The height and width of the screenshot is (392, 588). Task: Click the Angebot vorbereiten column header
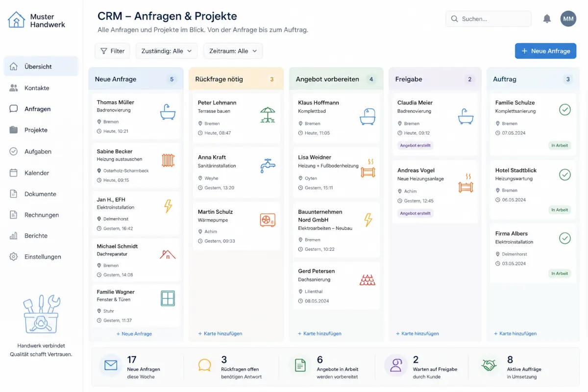pyautogui.click(x=336, y=79)
